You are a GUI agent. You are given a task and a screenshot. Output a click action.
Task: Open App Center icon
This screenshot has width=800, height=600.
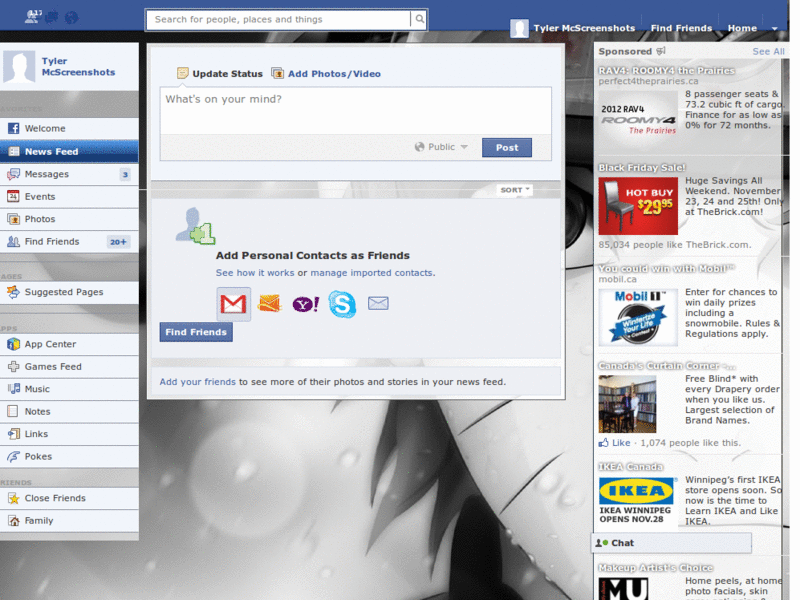13,344
